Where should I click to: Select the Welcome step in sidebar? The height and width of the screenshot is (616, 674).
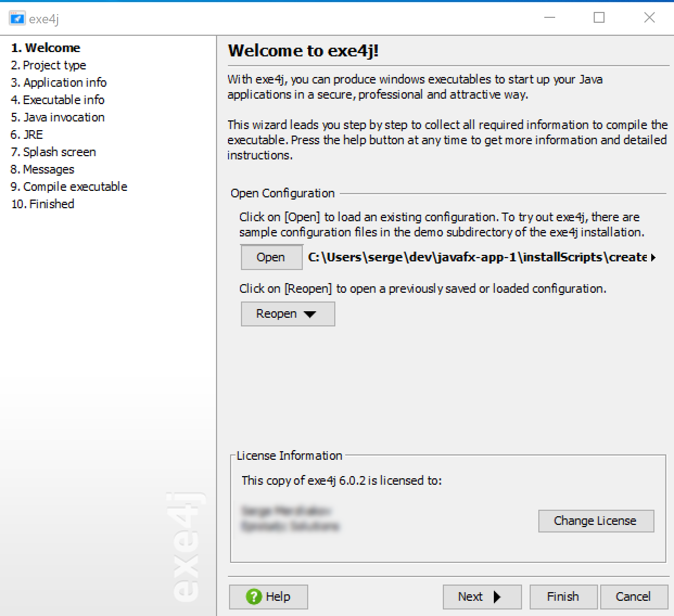(46, 48)
